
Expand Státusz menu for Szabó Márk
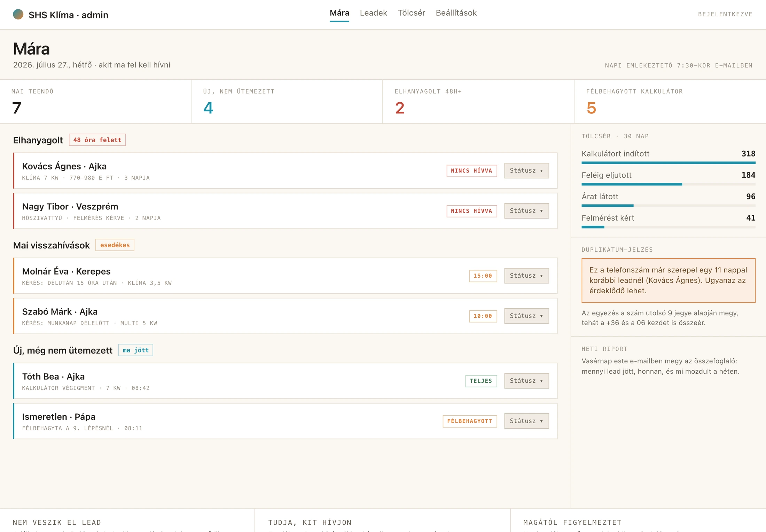click(x=526, y=316)
